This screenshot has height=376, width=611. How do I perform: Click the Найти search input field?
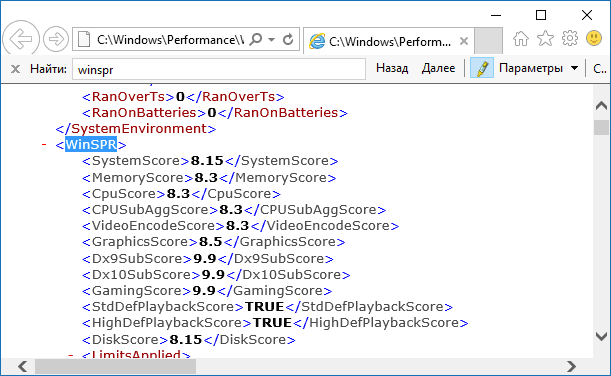[219, 69]
